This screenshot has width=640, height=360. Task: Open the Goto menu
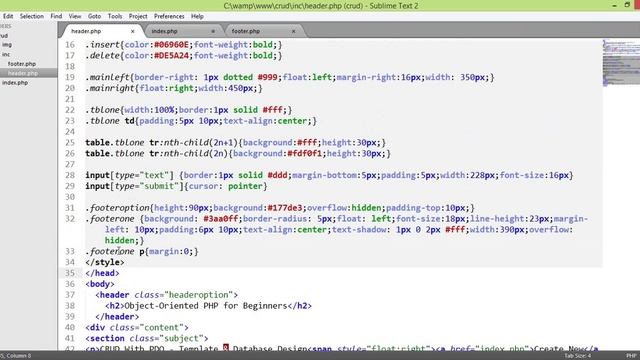94,16
